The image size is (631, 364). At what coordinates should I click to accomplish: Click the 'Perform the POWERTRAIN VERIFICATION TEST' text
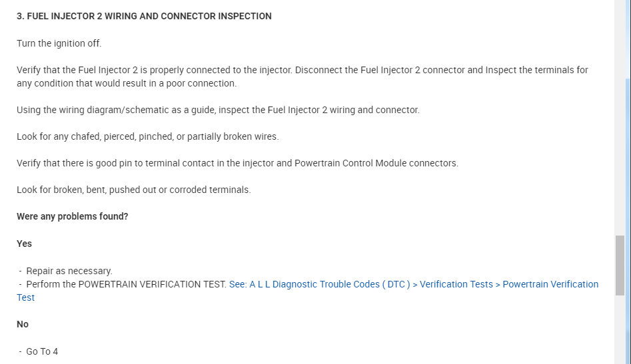(126, 284)
